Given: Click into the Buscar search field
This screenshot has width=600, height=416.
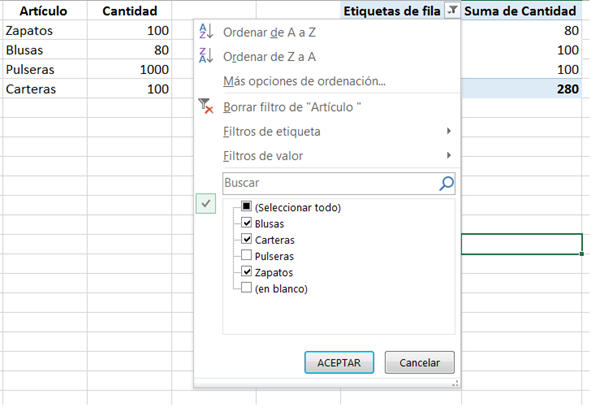Looking at the screenshot, I should coord(328,183).
